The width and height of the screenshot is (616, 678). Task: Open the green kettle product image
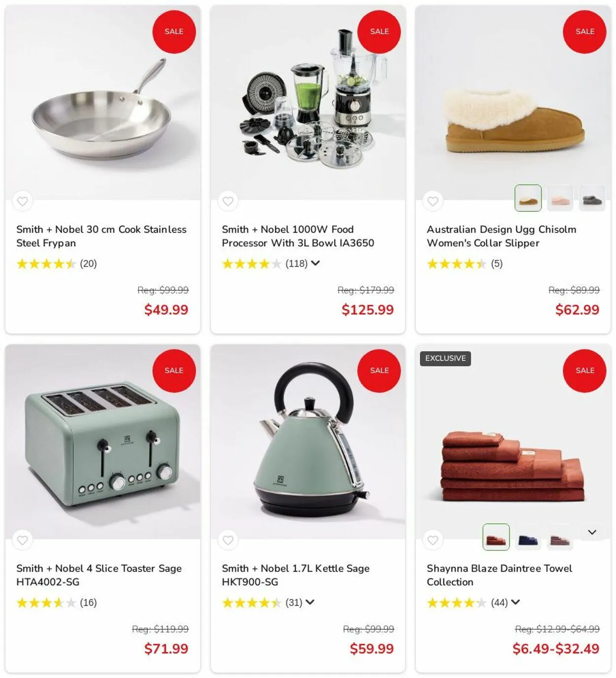(308, 441)
